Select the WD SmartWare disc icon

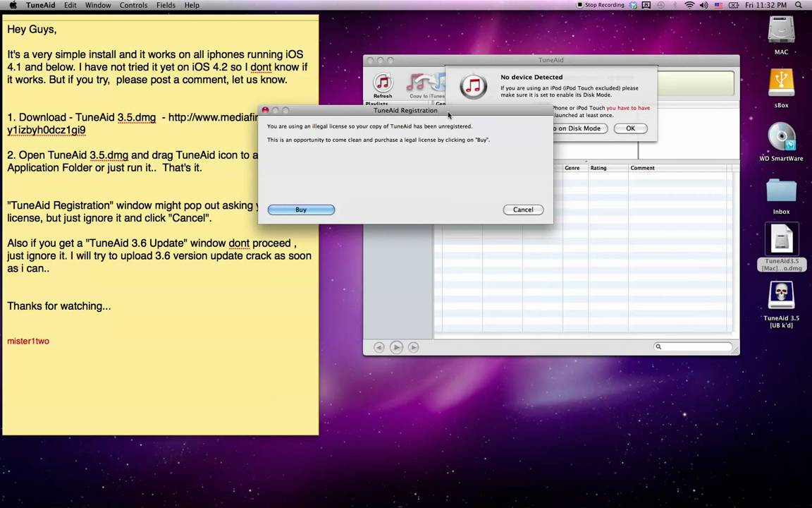coord(781,137)
